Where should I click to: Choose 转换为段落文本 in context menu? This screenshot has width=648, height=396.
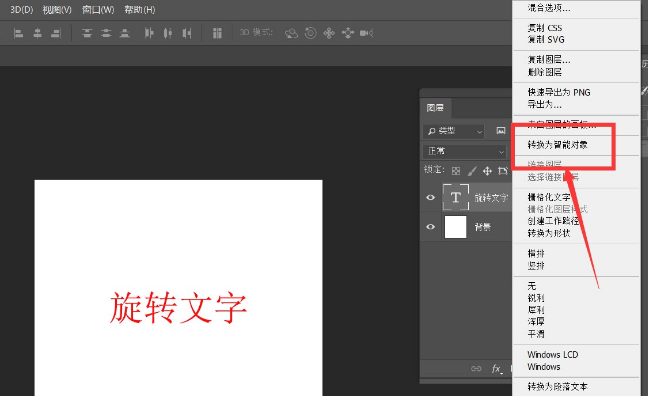[557, 386]
